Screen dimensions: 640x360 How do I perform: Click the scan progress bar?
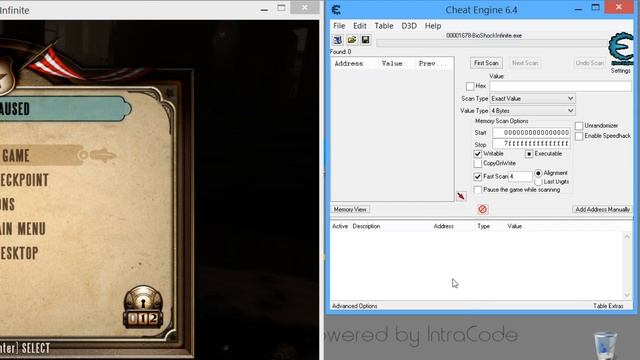pos(492,43)
